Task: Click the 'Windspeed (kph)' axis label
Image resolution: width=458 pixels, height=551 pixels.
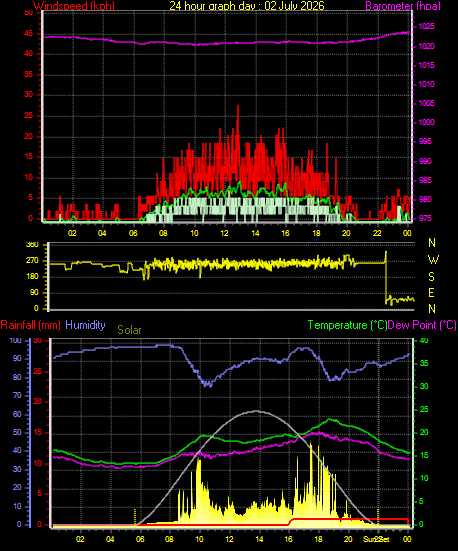Action: tap(74, 5)
